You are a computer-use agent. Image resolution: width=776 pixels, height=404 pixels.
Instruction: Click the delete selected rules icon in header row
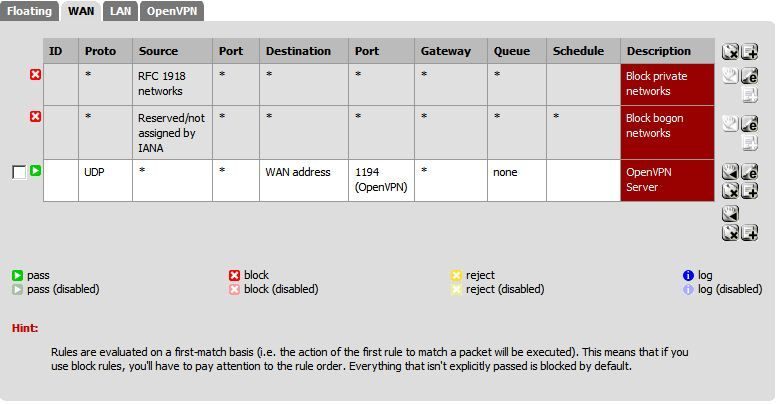[x=730, y=51]
